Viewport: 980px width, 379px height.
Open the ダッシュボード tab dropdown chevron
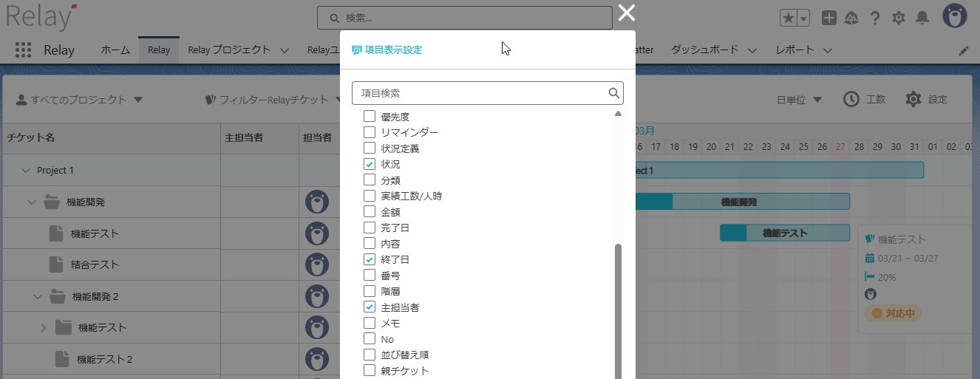pyautogui.click(x=752, y=50)
